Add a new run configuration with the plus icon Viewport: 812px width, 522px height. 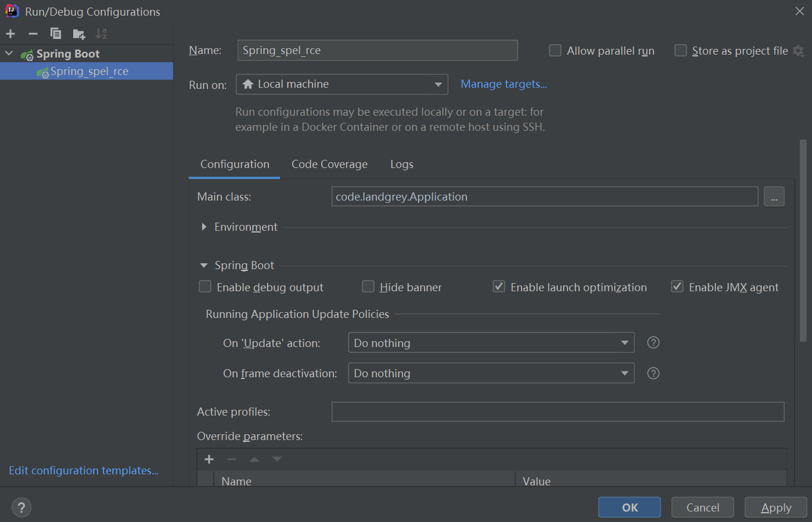click(x=10, y=33)
